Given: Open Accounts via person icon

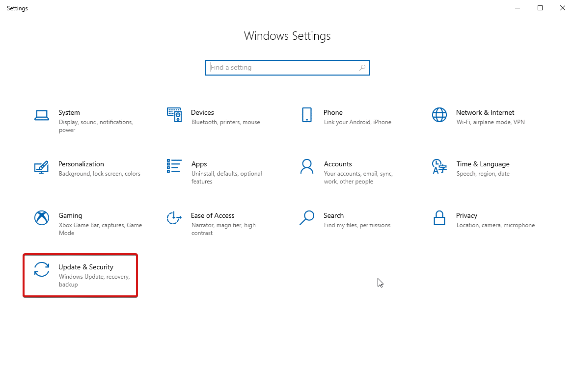Looking at the screenshot, I should [306, 167].
